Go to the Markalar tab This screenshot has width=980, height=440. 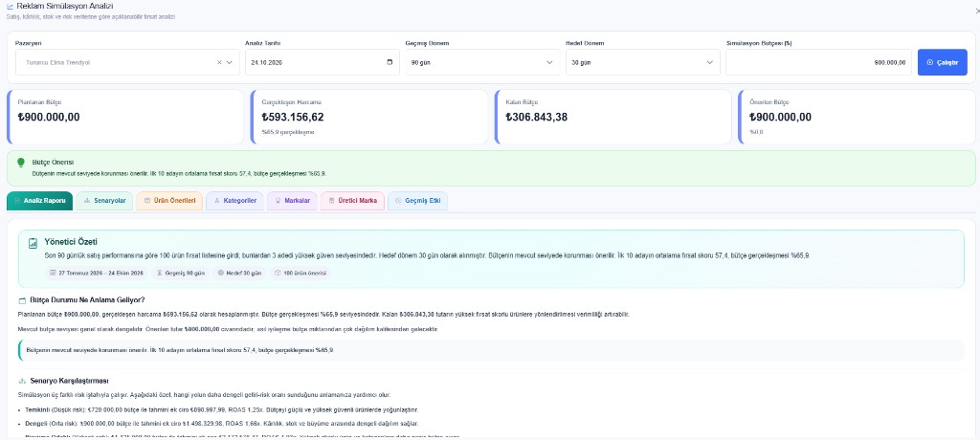tap(292, 201)
